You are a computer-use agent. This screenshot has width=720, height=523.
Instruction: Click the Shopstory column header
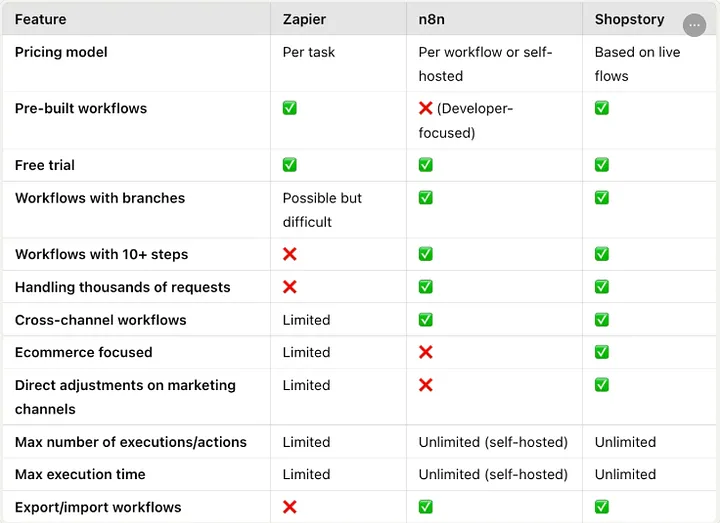point(630,19)
